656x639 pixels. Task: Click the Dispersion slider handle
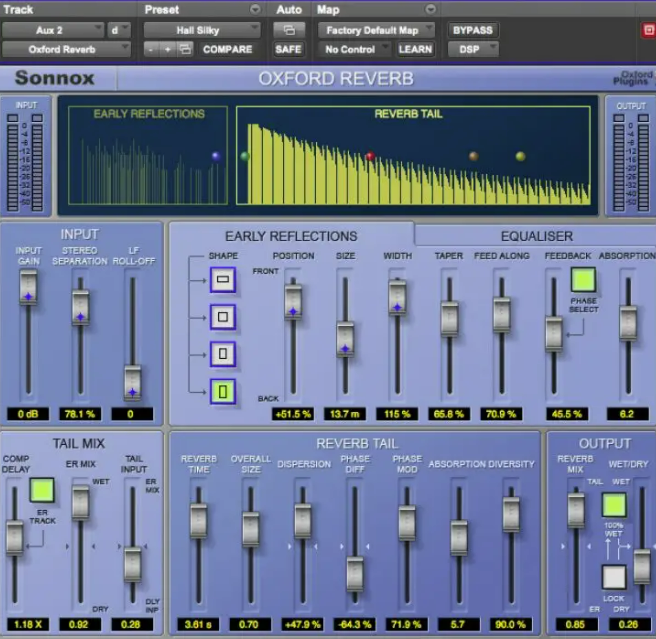pyautogui.click(x=302, y=521)
